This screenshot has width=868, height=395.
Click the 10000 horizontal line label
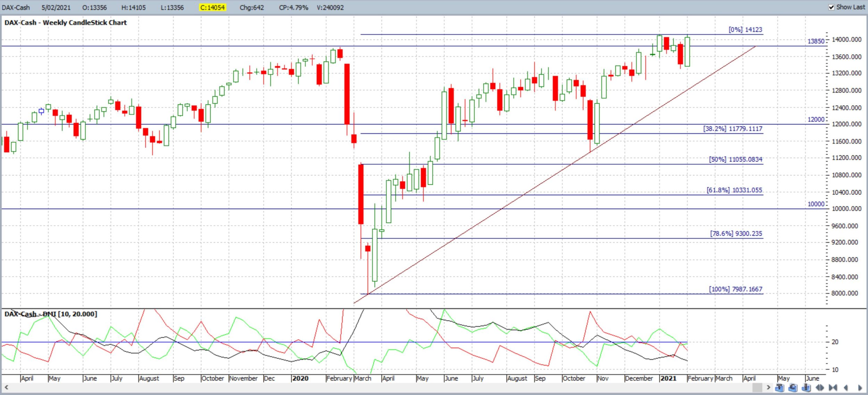click(x=816, y=204)
